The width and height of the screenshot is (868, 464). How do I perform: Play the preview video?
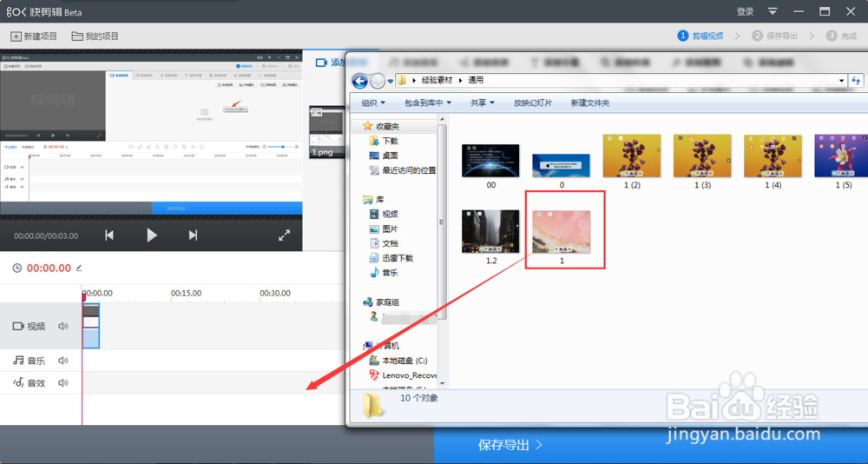pos(152,235)
